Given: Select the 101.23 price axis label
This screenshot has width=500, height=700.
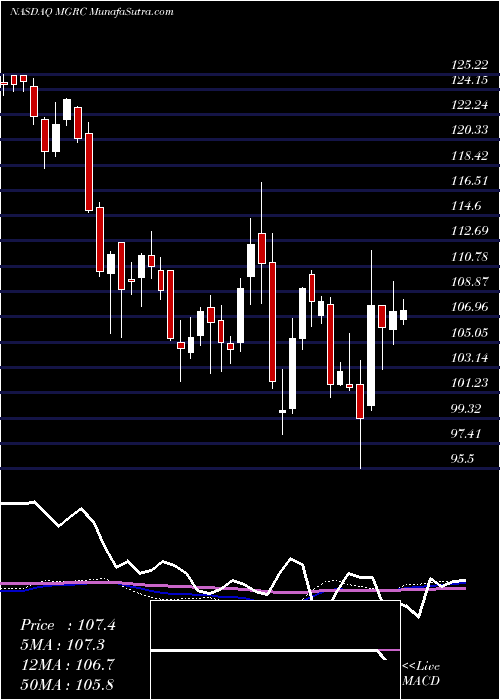Looking at the screenshot, I should [469, 383].
